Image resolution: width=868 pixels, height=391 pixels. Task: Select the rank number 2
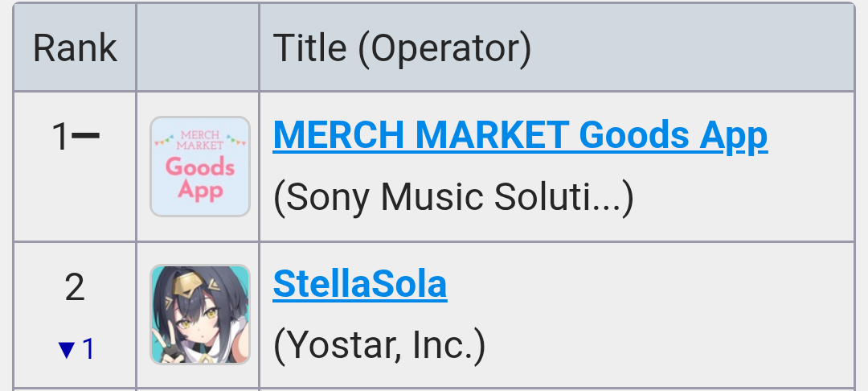[75, 288]
